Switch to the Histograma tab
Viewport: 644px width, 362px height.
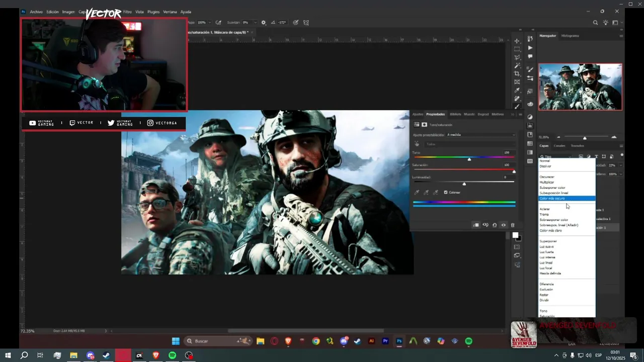coord(570,36)
